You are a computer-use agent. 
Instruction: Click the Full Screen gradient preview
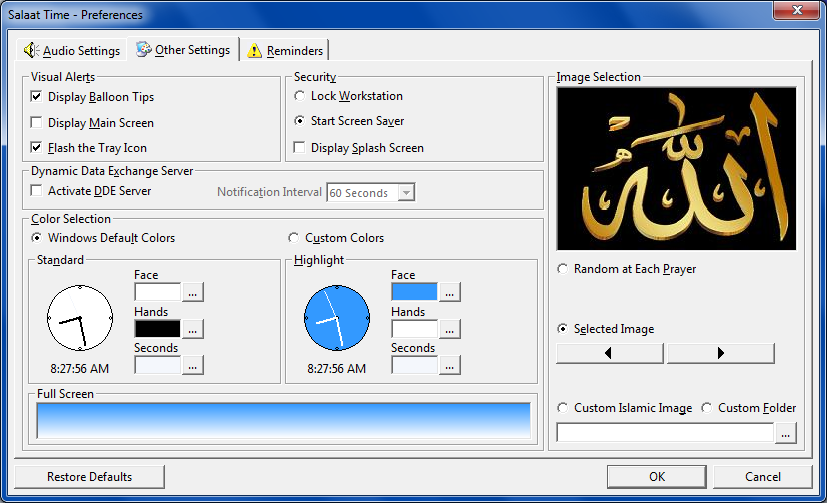pyautogui.click(x=284, y=421)
